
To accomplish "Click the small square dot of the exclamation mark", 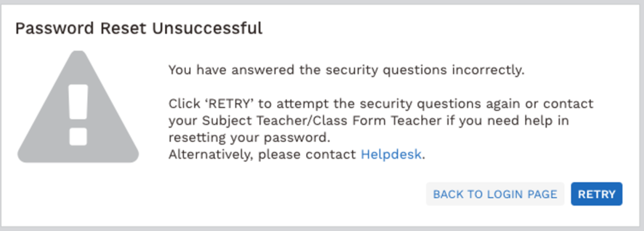I will pyautogui.click(x=78, y=137).
